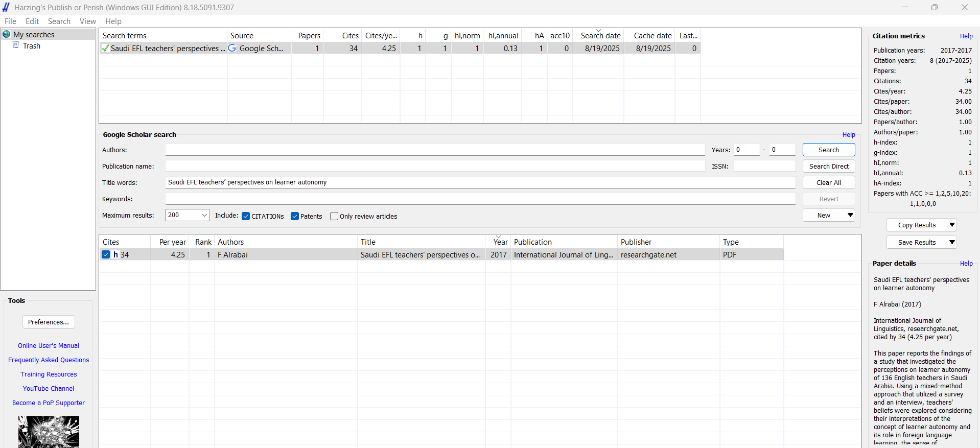Click the start Years field

click(746, 150)
